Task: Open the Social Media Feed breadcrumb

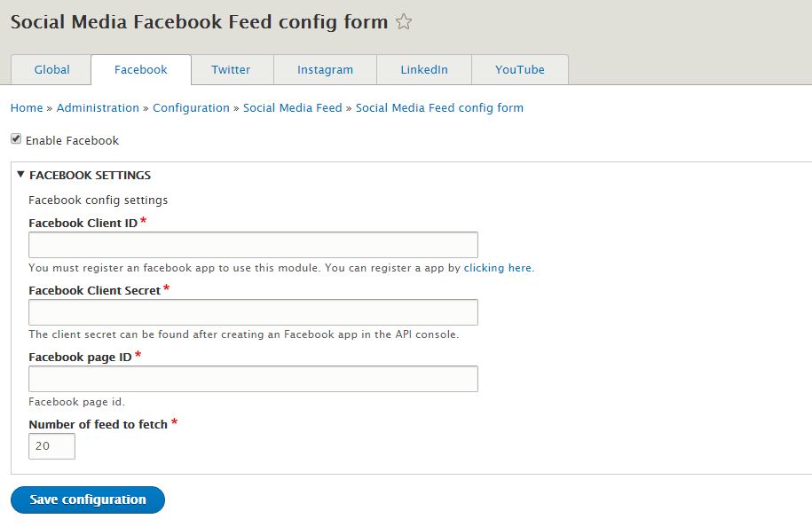Action: click(x=293, y=107)
